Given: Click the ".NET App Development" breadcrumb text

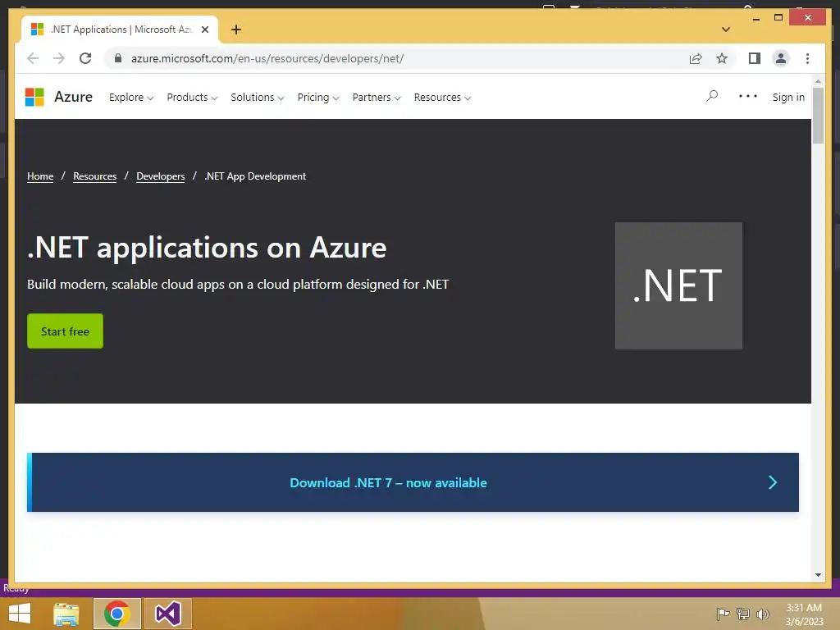Looking at the screenshot, I should (255, 176).
